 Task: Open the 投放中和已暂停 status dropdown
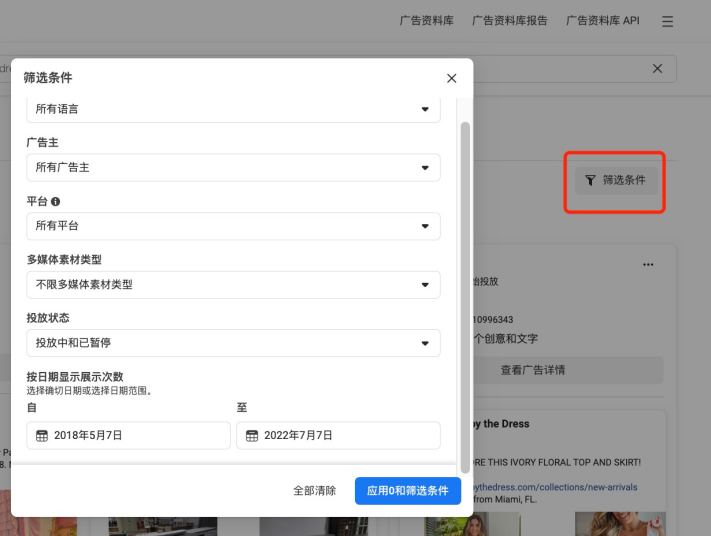(x=233, y=343)
